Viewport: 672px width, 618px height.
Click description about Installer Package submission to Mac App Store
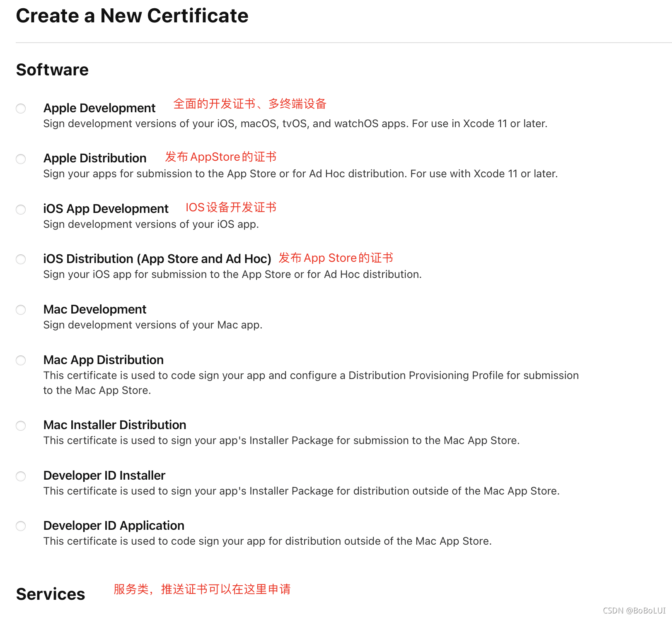coord(282,440)
